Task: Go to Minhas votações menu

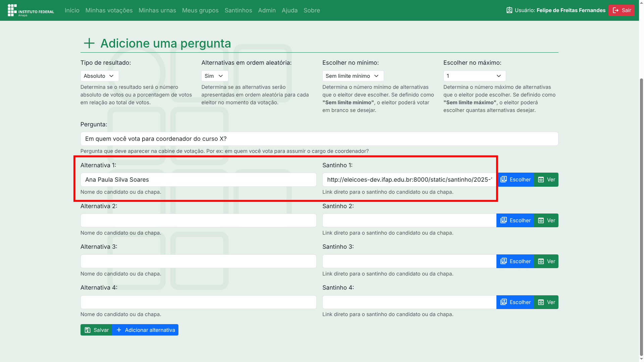Action: coord(109,10)
